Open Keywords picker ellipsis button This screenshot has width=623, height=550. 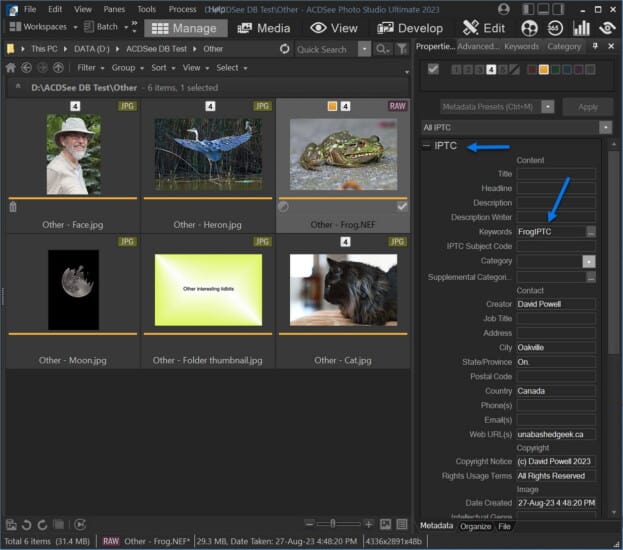591,232
